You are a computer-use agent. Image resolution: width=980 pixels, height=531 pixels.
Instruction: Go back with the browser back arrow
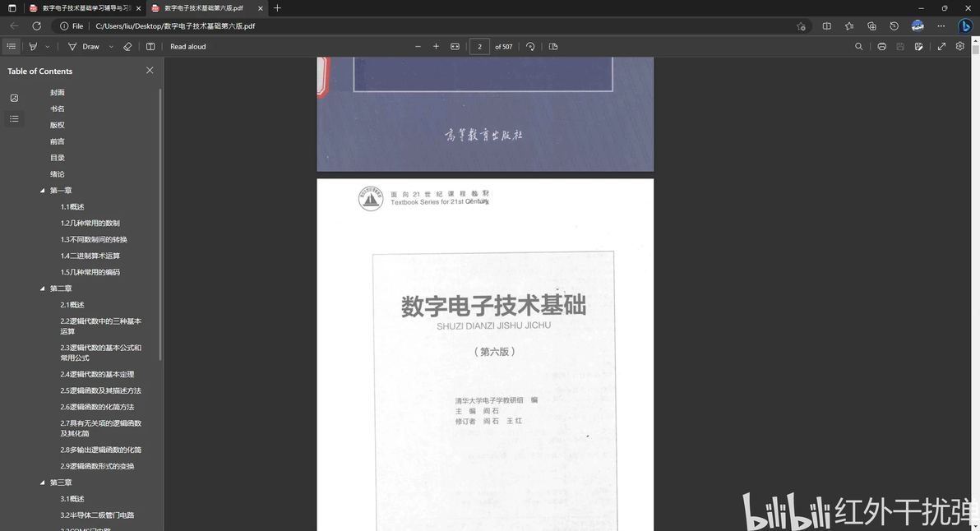pyautogui.click(x=14, y=25)
